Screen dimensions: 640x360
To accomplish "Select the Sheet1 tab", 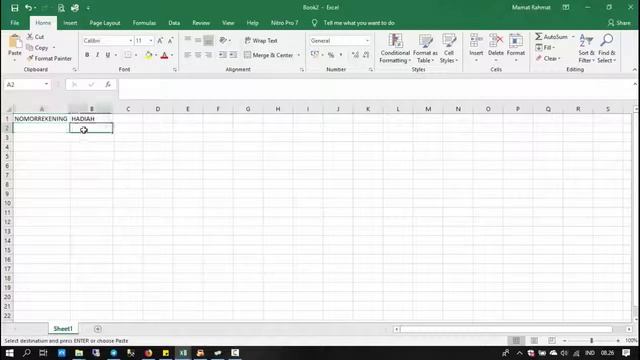I will click(63, 329).
